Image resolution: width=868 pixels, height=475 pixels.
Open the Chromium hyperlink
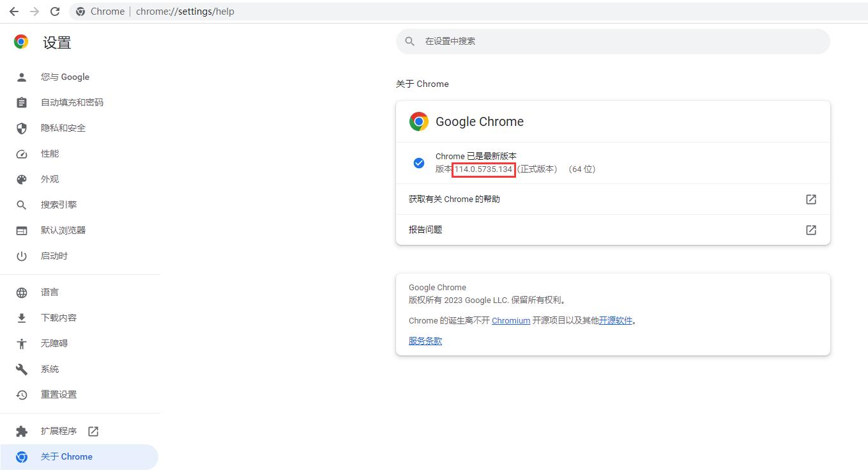[511, 320]
